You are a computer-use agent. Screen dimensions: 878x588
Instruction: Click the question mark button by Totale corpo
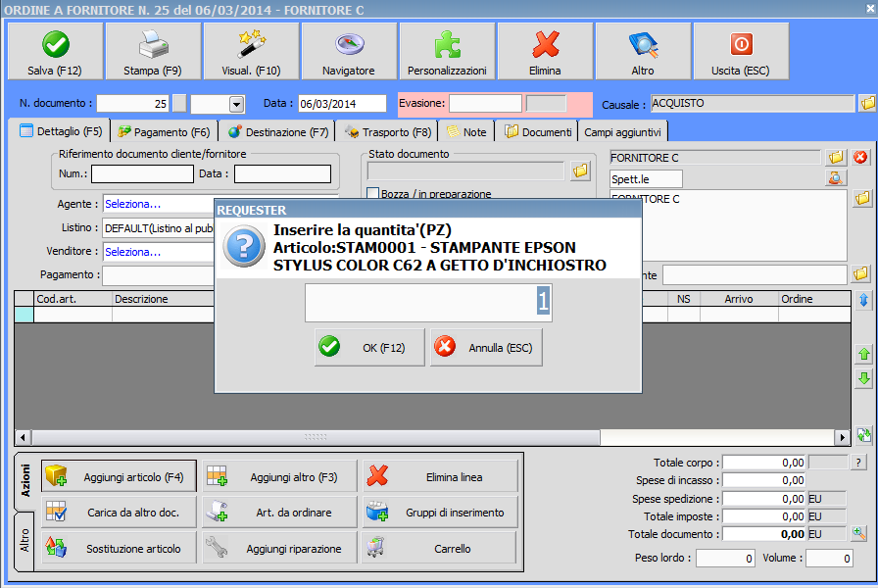pyautogui.click(x=858, y=462)
